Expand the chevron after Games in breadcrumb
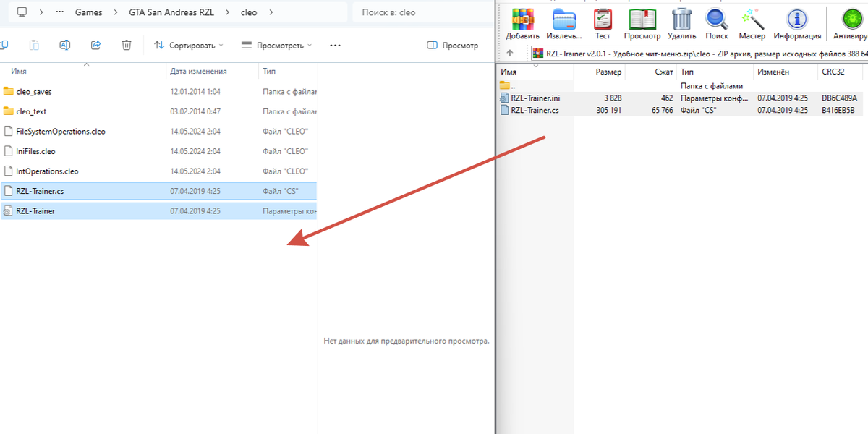The image size is (868, 434). [x=116, y=12]
